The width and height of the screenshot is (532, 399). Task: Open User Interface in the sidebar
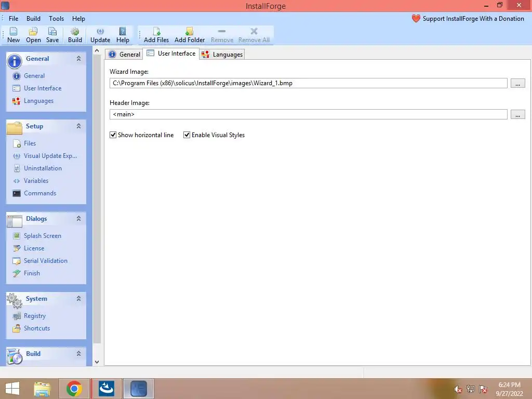tap(37, 88)
